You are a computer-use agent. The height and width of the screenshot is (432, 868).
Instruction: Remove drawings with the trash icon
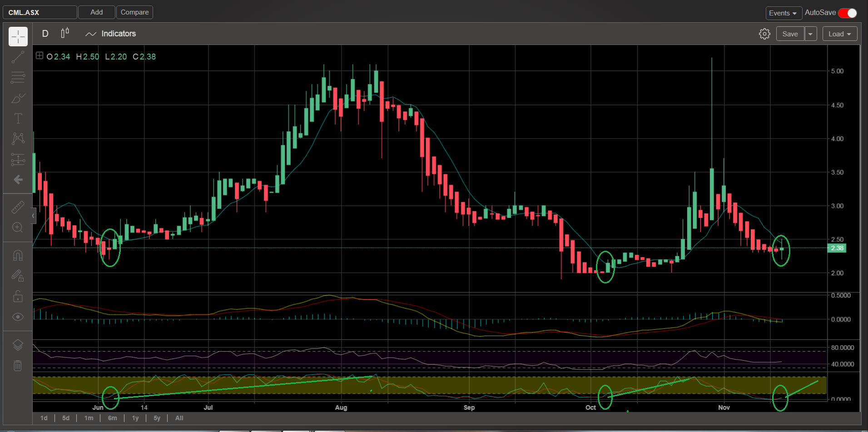18,365
